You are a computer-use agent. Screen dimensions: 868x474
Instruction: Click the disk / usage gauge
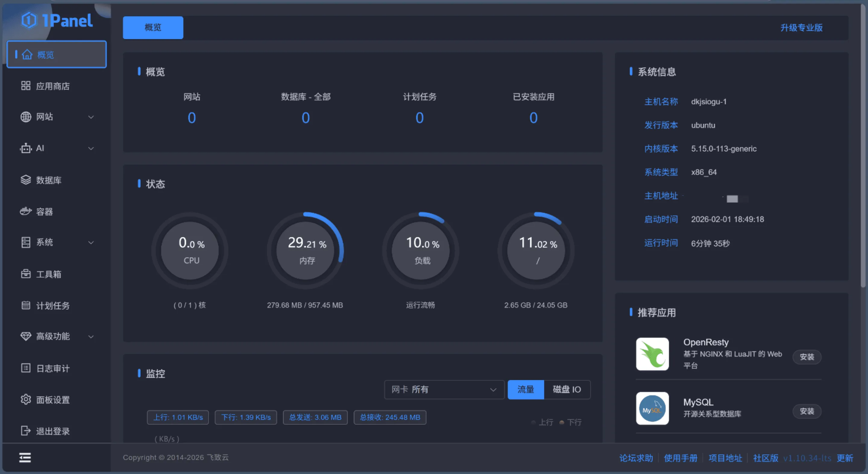tap(536, 251)
